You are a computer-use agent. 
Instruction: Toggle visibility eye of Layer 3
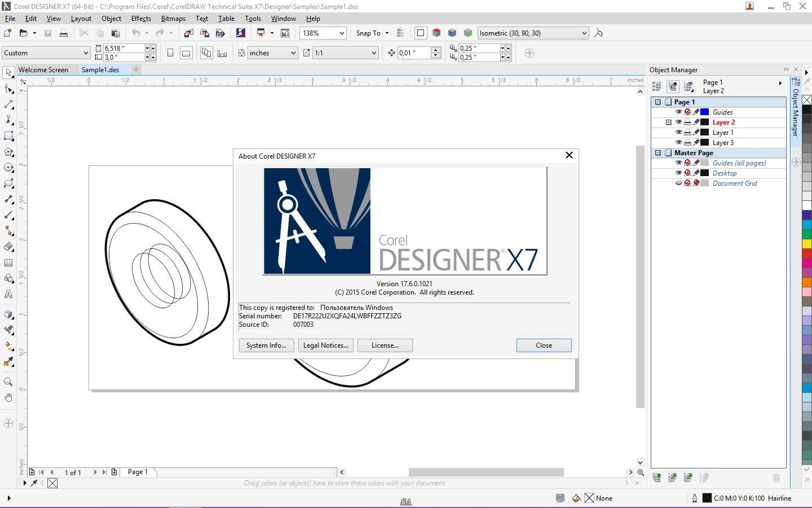(x=679, y=143)
